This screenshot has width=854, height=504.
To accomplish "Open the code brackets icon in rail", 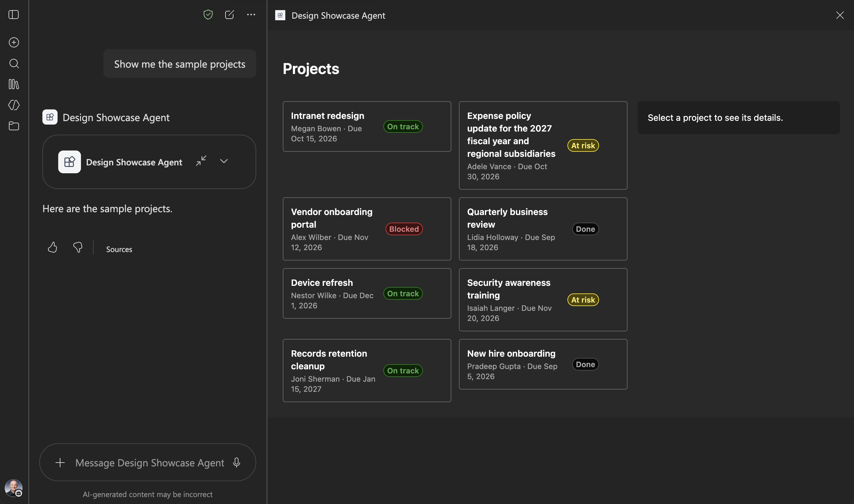I will tap(14, 105).
